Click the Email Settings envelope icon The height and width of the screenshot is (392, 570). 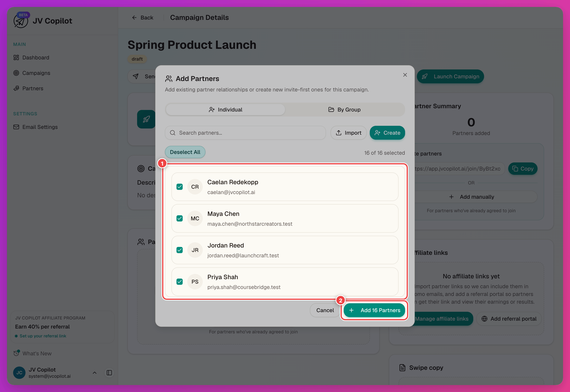click(x=16, y=127)
